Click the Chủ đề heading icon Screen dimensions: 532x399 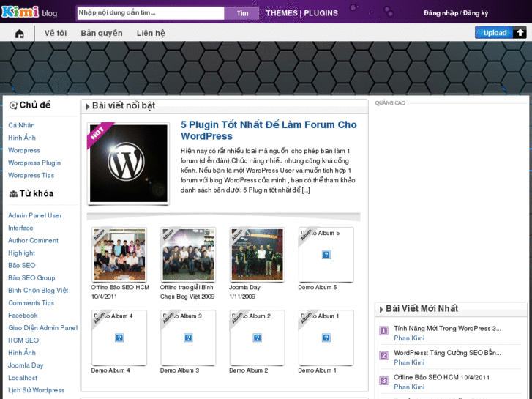[13, 105]
